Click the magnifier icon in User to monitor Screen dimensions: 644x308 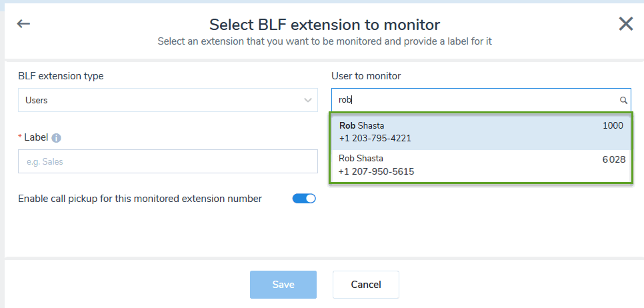point(623,100)
